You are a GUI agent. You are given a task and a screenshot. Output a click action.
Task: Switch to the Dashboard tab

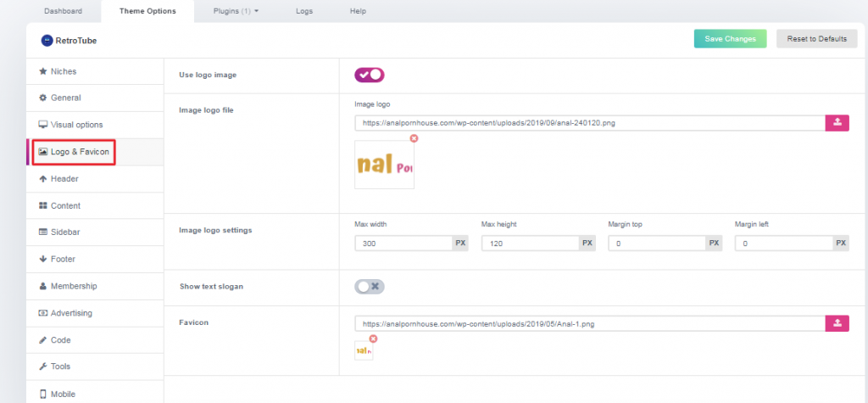tap(63, 11)
